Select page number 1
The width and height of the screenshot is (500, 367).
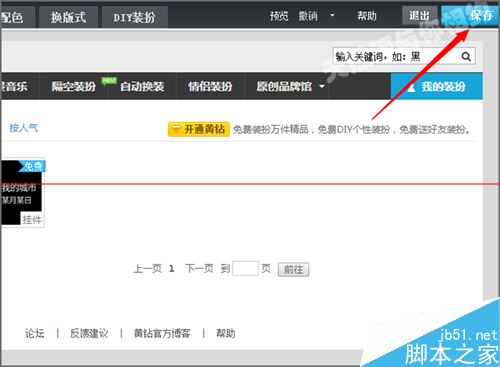point(171,268)
